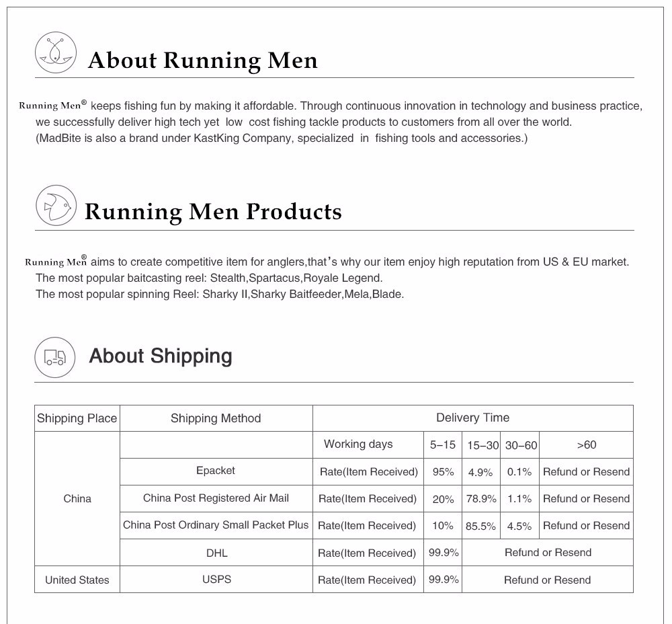Choose China Post Registered Air Mail
Screen dimensions: 672x624
(216, 498)
